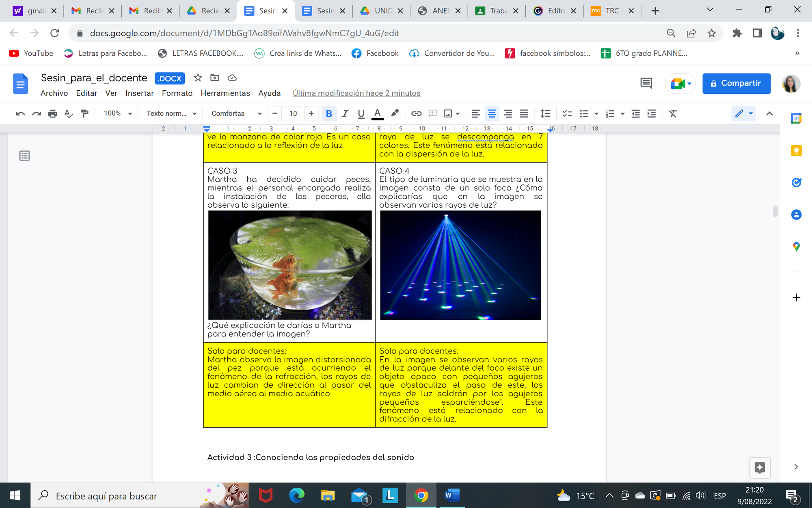The width and height of the screenshot is (812, 508).
Task: Toggle underline formatting
Action: 361,113
